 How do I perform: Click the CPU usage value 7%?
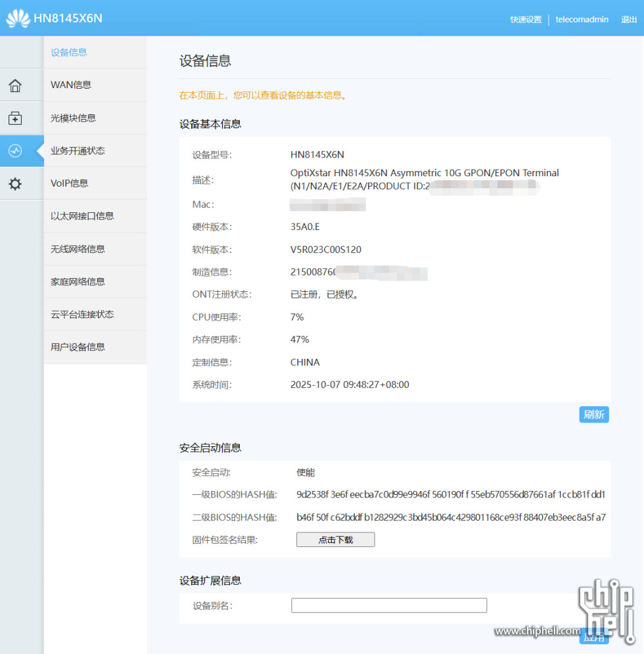(297, 317)
